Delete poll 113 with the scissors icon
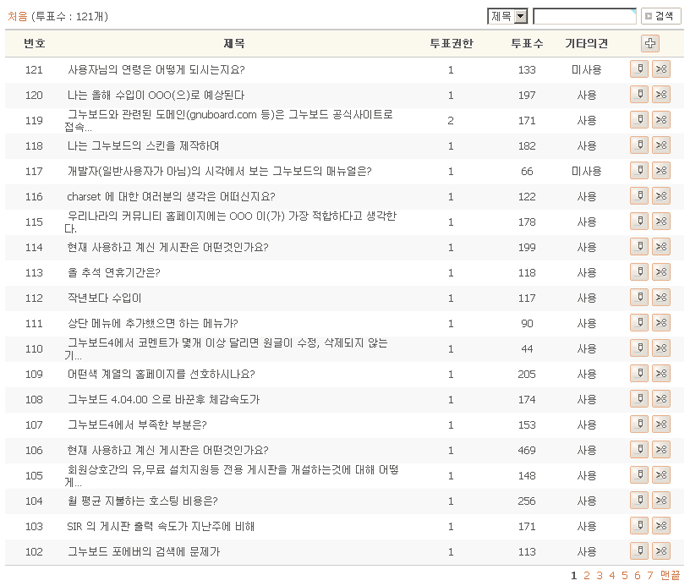The image size is (690, 586). click(x=661, y=272)
